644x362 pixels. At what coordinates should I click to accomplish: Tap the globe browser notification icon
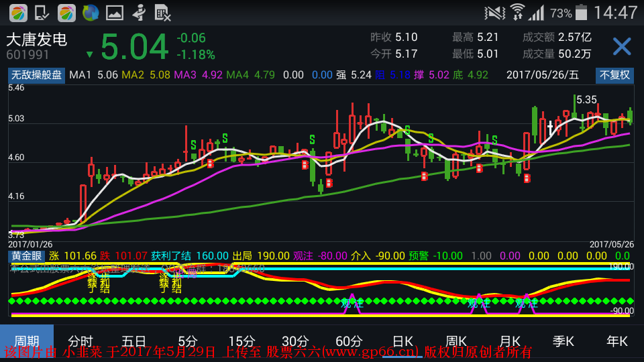91,12
